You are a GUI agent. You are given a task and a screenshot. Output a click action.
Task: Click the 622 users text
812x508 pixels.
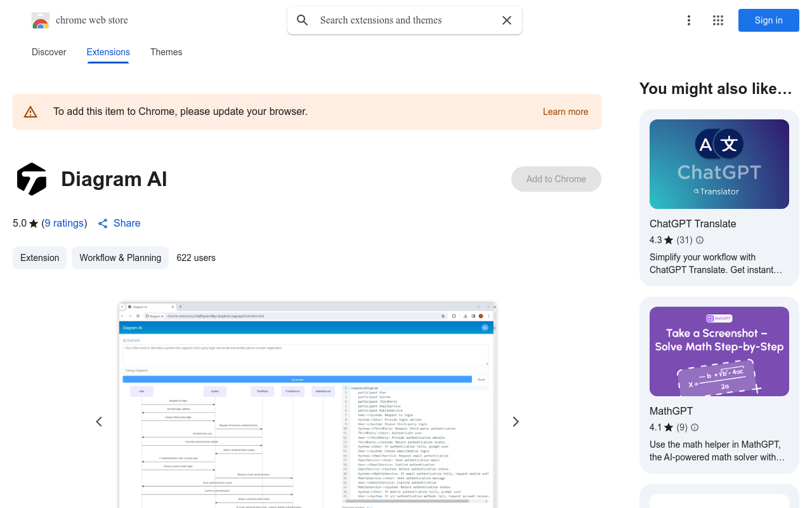click(x=196, y=258)
